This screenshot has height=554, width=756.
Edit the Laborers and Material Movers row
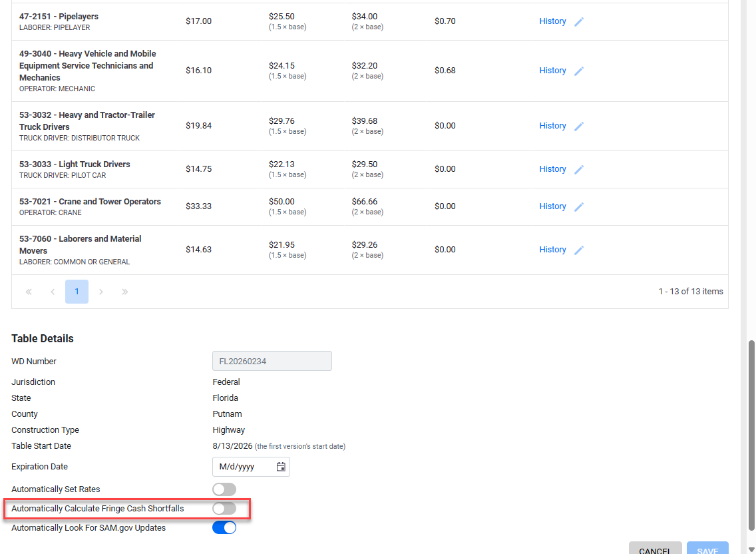point(579,250)
